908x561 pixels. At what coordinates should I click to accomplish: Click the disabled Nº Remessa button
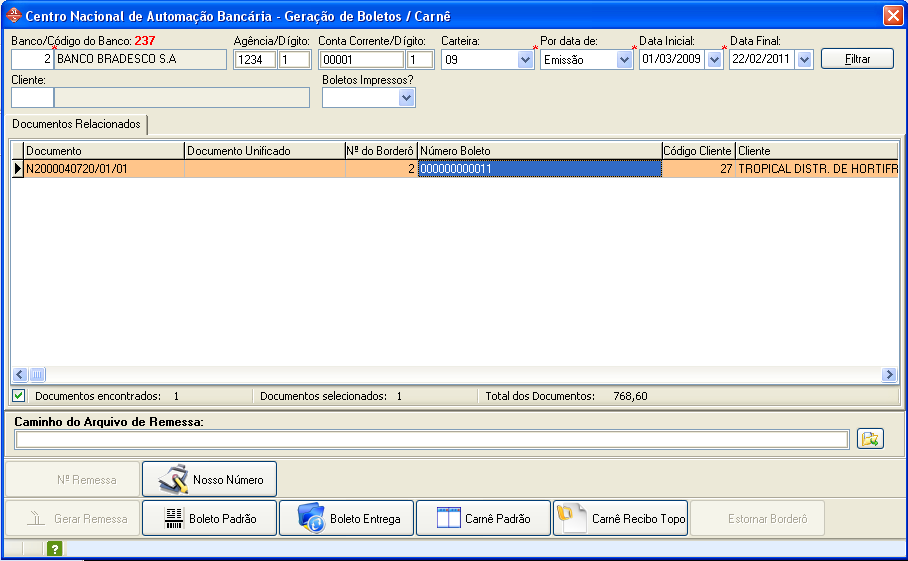click(72, 479)
